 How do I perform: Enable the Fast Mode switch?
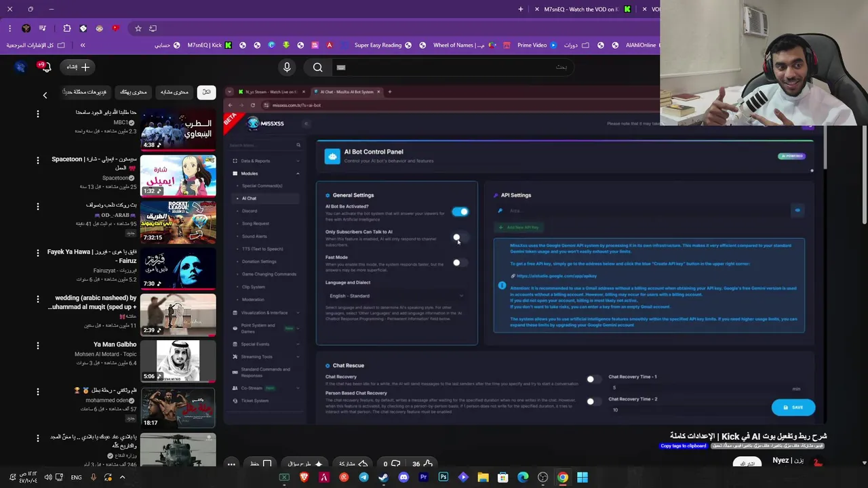pyautogui.click(x=460, y=262)
